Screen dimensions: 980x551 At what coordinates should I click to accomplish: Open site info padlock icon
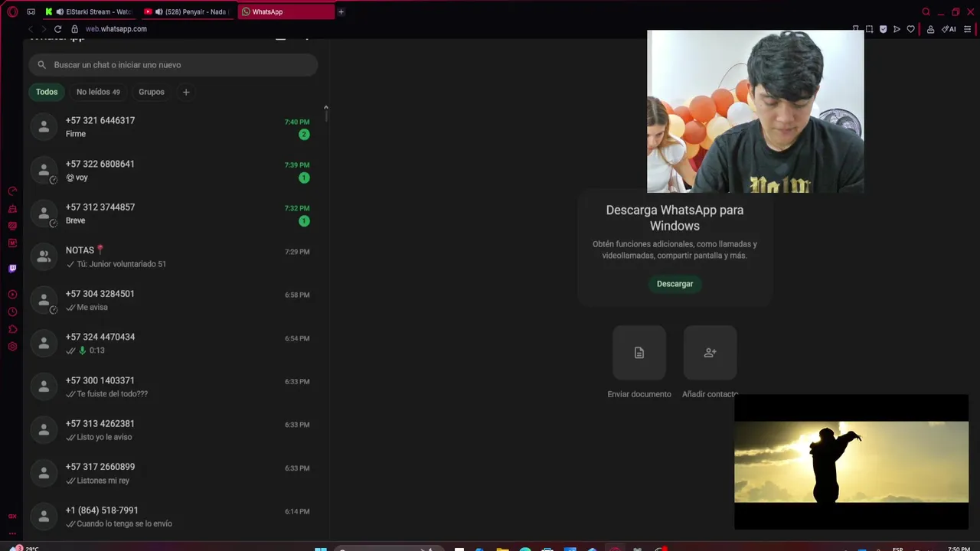[x=74, y=29]
